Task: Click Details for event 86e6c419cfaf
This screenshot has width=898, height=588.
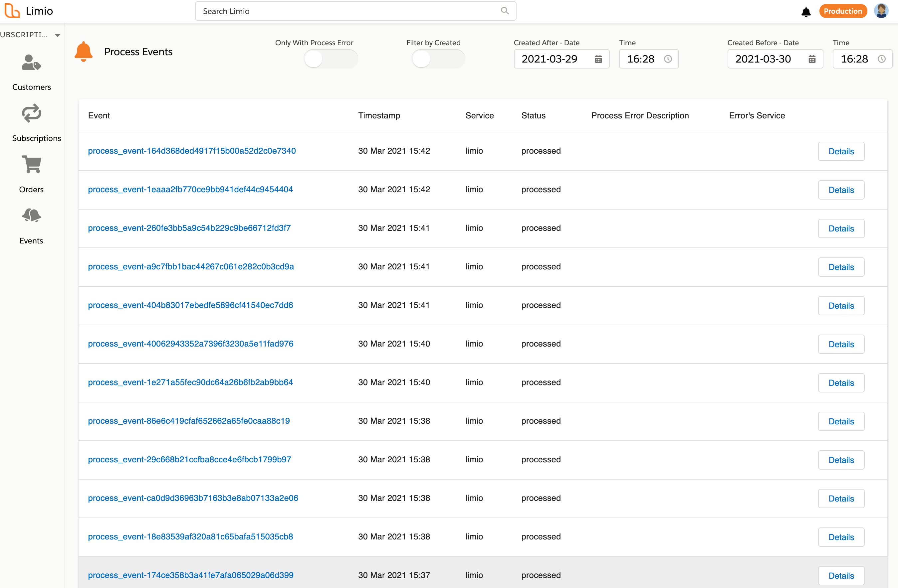Action: [841, 421]
